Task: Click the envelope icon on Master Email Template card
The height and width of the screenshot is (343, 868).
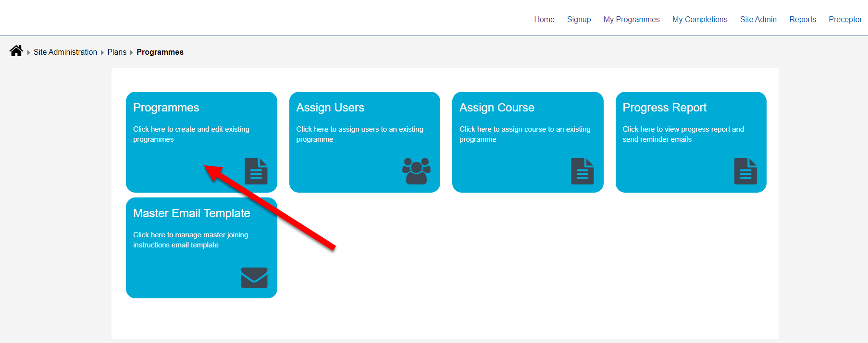Action: tap(254, 278)
